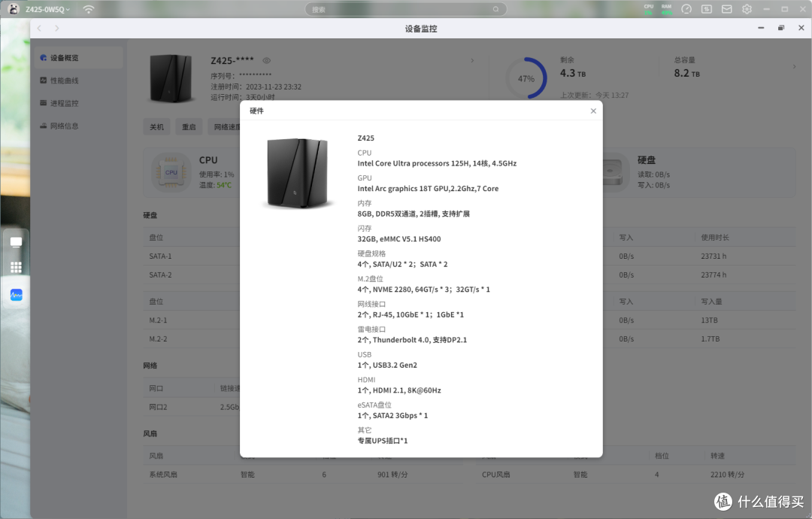Viewport: 812px width, 519px height.
Task: Click the Wi-Fi status icon
Action: pyautogui.click(x=89, y=9)
